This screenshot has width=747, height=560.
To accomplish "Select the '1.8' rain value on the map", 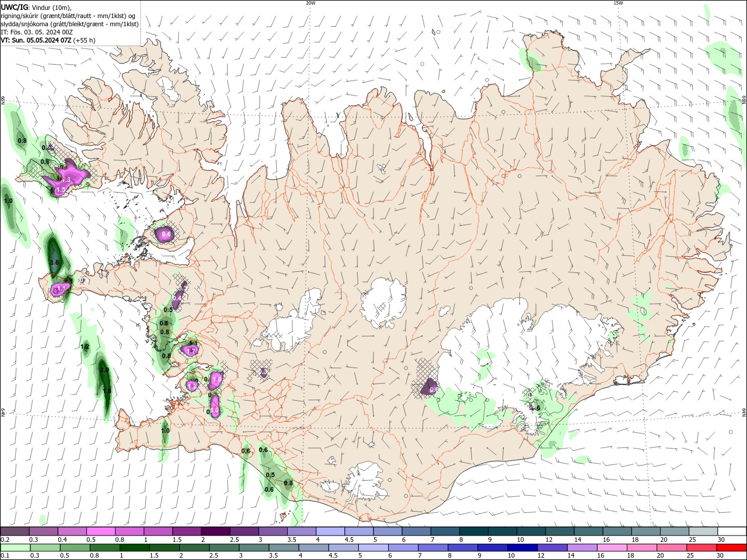I will tap(107, 391).
